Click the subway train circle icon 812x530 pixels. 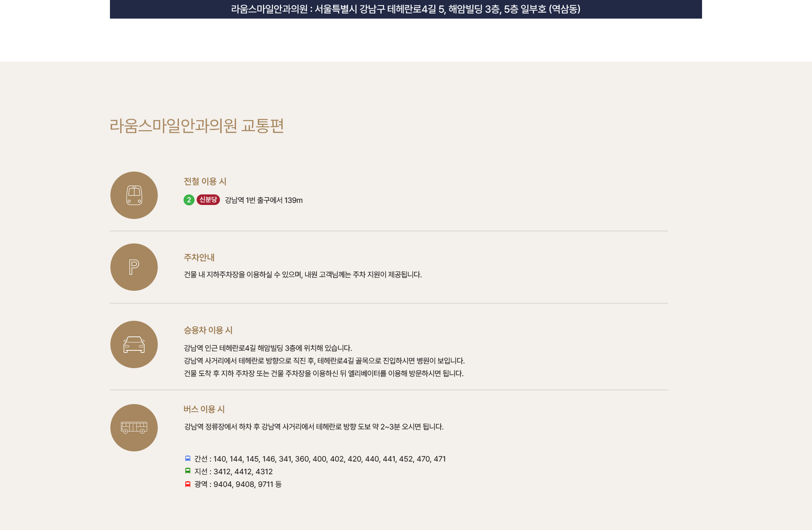pyautogui.click(x=134, y=195)
